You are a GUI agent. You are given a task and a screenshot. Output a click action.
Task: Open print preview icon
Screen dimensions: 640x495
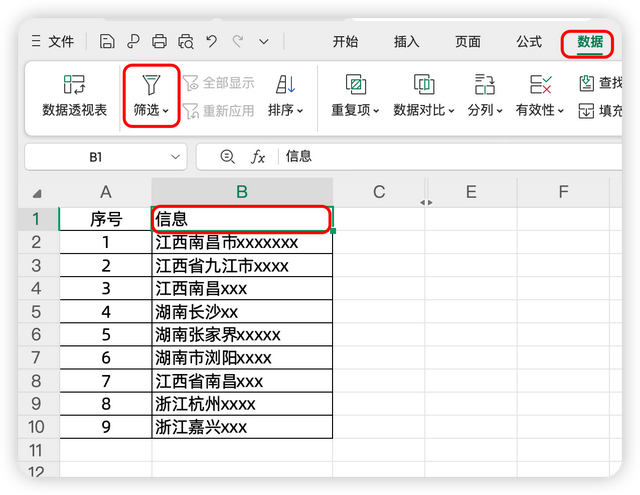[x=186, y=41]
